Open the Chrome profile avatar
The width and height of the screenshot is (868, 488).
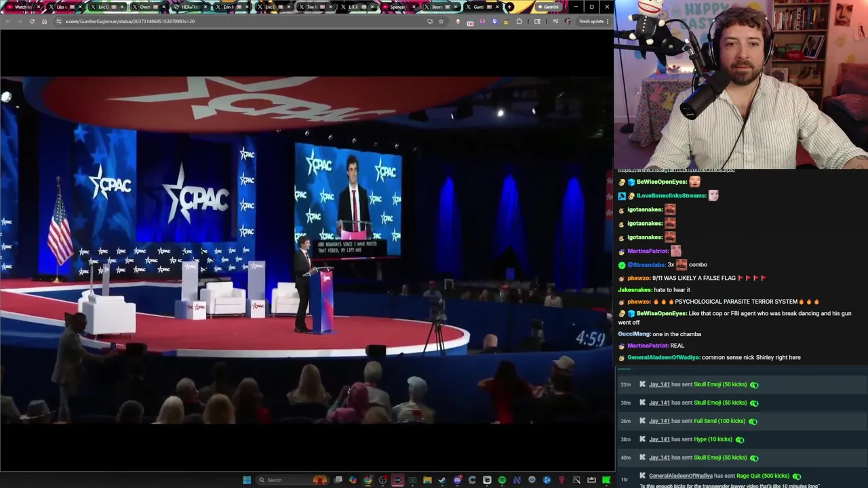tap(568, 21)
